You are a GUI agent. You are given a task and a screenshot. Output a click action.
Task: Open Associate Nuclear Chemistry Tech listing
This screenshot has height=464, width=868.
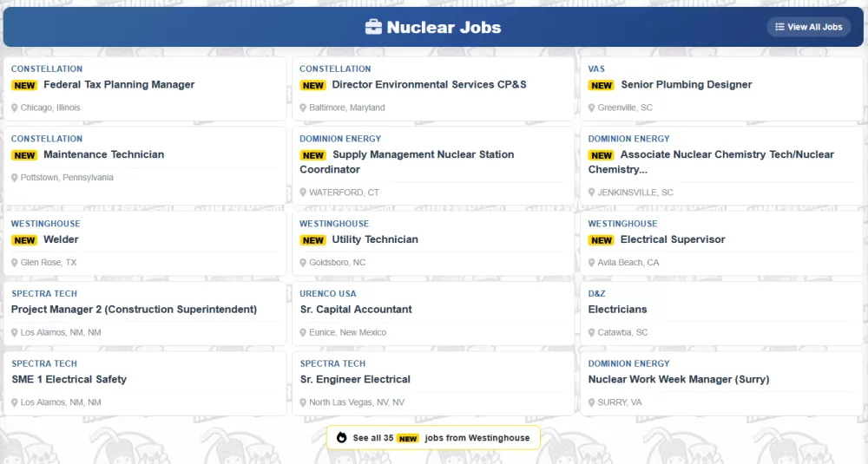[x=712, y=162]
